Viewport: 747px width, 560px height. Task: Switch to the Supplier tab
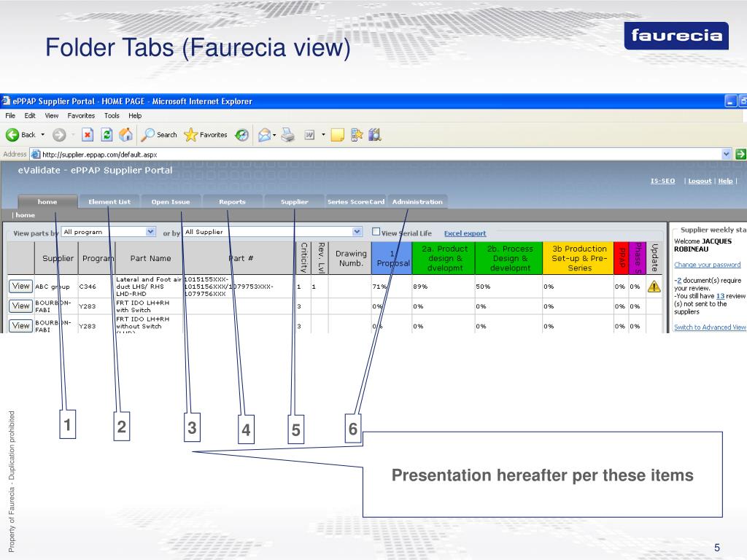coord(295,201)
